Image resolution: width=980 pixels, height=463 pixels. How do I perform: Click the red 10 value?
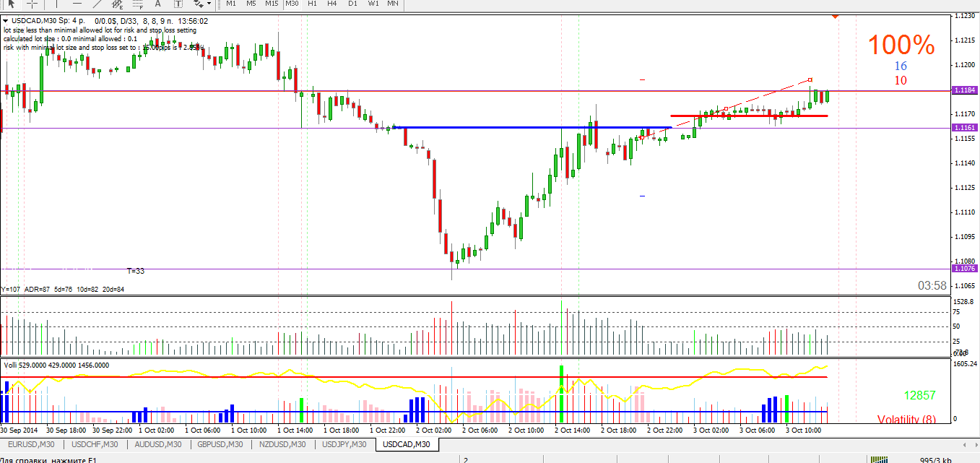point(901,80)
